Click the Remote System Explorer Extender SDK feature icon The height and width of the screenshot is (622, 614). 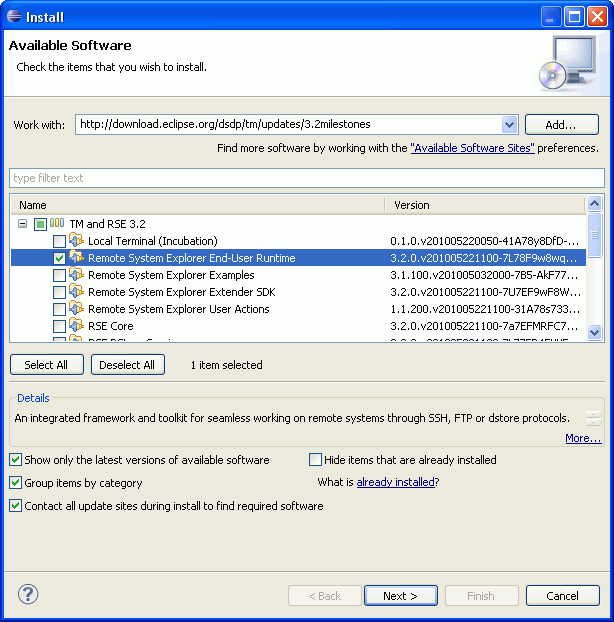click(x=76, y=291)
